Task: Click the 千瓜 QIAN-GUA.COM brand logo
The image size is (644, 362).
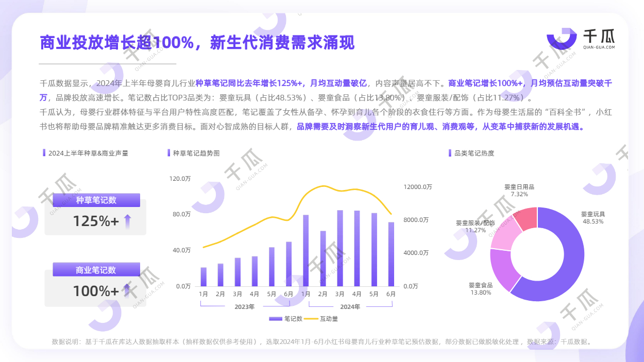Action: point(581,40)
